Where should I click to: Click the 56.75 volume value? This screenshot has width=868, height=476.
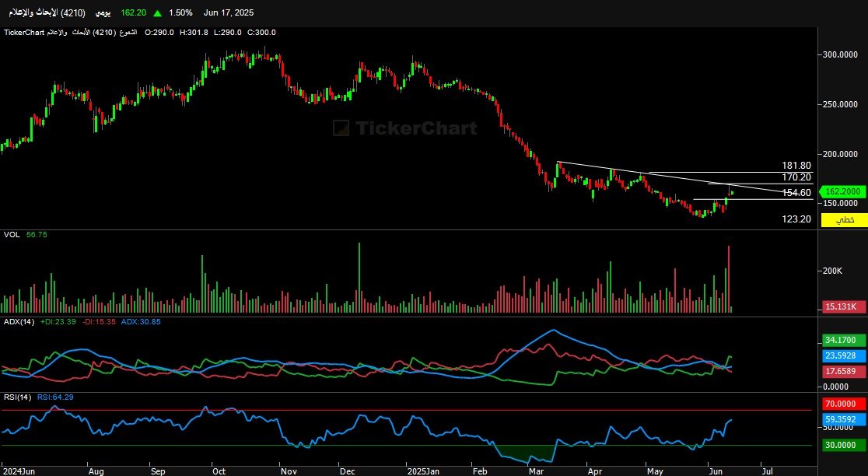(37, 235)
